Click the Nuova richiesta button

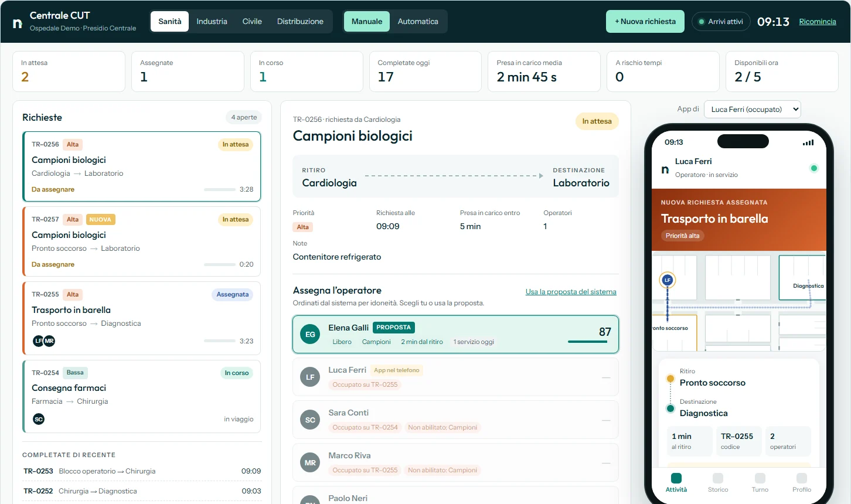click(645, 22)
